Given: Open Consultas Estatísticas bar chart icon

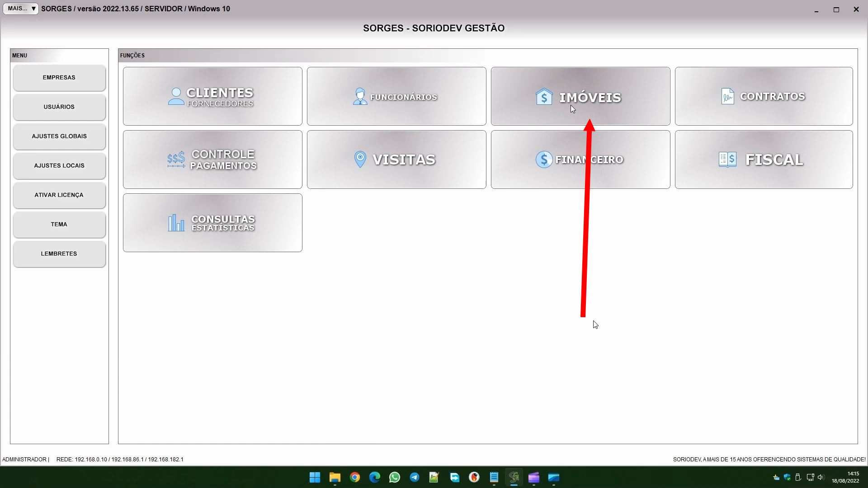Looking at the screenshot, I should (x=176, y=223).
